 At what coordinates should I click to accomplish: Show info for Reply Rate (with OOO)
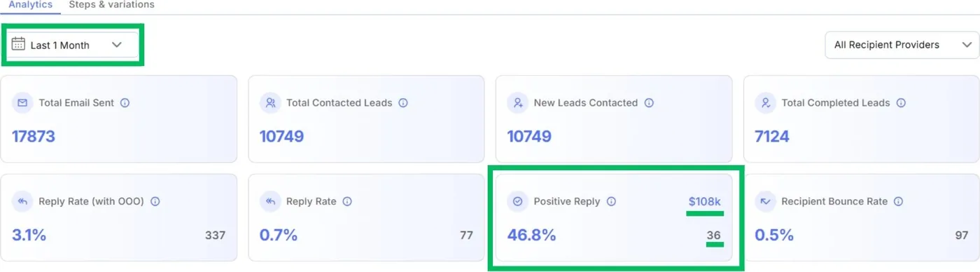[x=155, y=201]
